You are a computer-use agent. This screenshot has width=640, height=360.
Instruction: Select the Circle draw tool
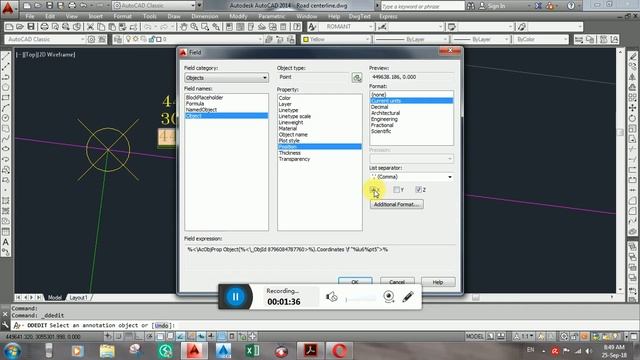(x=6, y=118)
